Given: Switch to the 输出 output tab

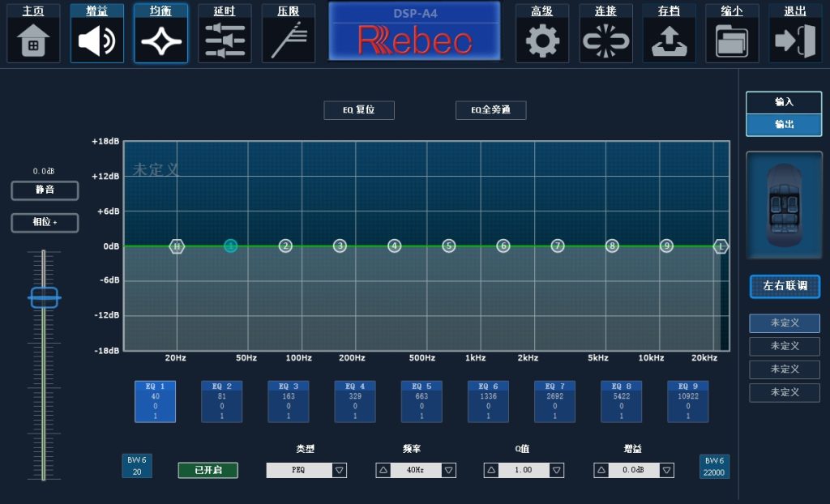Looking at the screenshot, I should pos(784,125).
